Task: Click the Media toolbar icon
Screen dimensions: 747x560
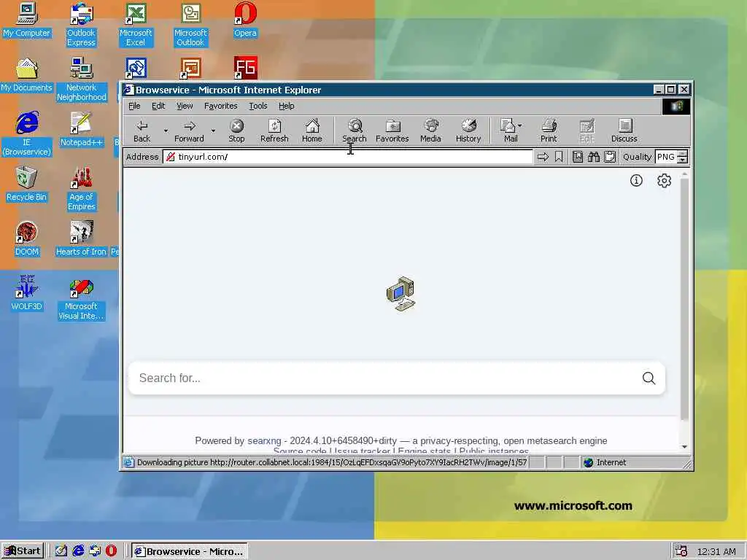Action: click(x=430, y=131)
